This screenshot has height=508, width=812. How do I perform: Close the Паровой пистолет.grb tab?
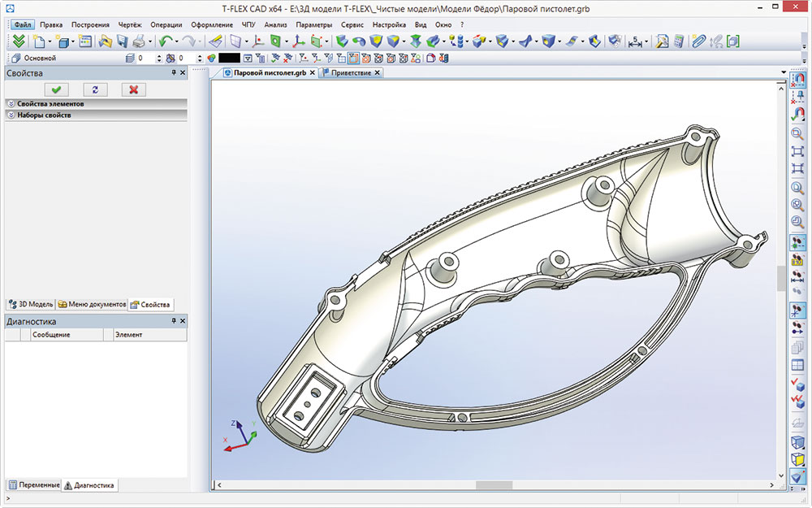(313, 72)
